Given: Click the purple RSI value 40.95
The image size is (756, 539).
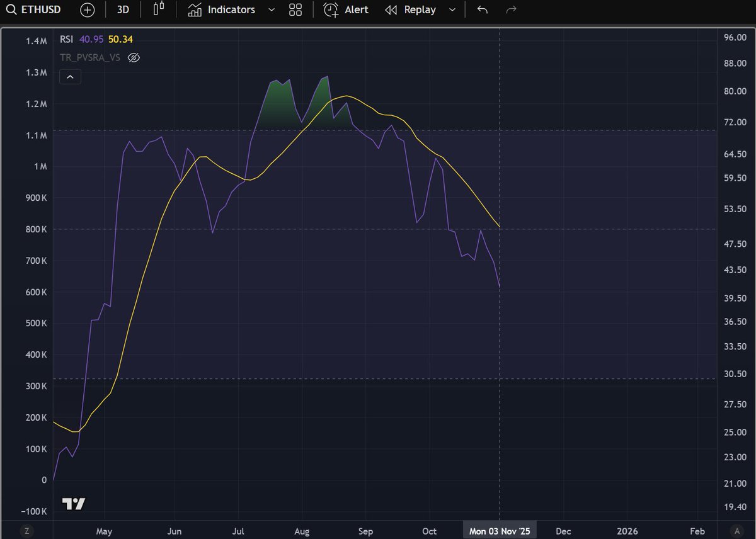Looking at the screenshot, I should (91, 39).
